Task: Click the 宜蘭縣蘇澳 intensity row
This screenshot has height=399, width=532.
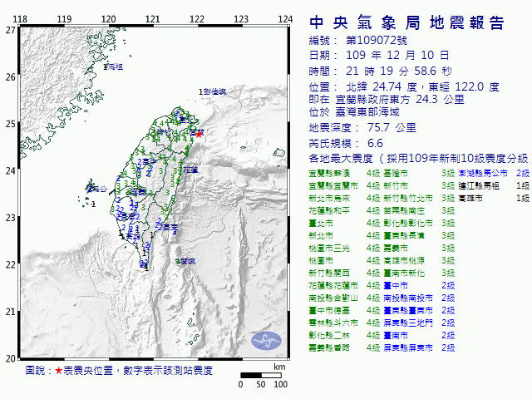Action: tap(344, 174)
